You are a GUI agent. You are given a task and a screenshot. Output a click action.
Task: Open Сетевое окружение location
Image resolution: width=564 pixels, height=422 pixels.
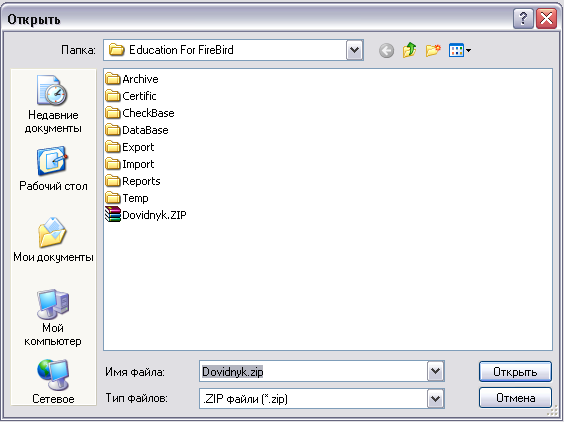coord(53,381)
